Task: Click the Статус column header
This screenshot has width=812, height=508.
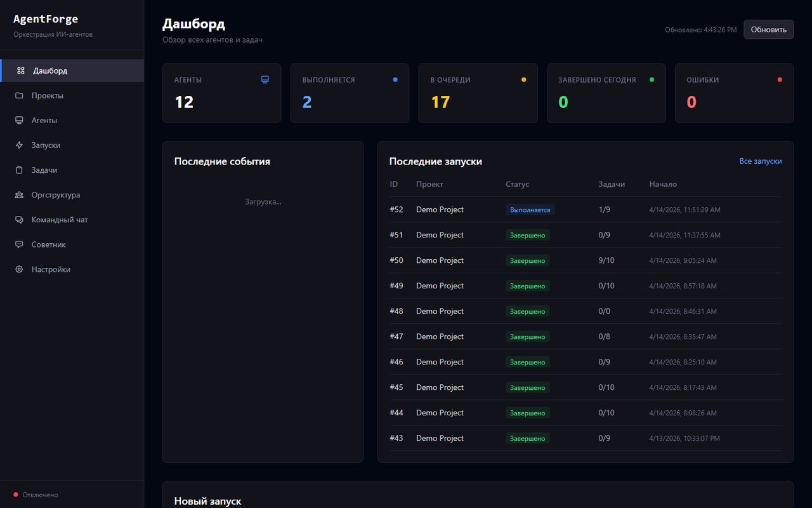Action: (x=517, y=184)
